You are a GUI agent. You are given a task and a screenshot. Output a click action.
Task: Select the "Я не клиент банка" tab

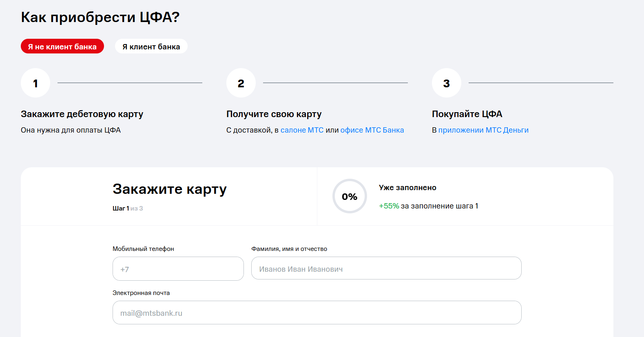tap(62, 47)
